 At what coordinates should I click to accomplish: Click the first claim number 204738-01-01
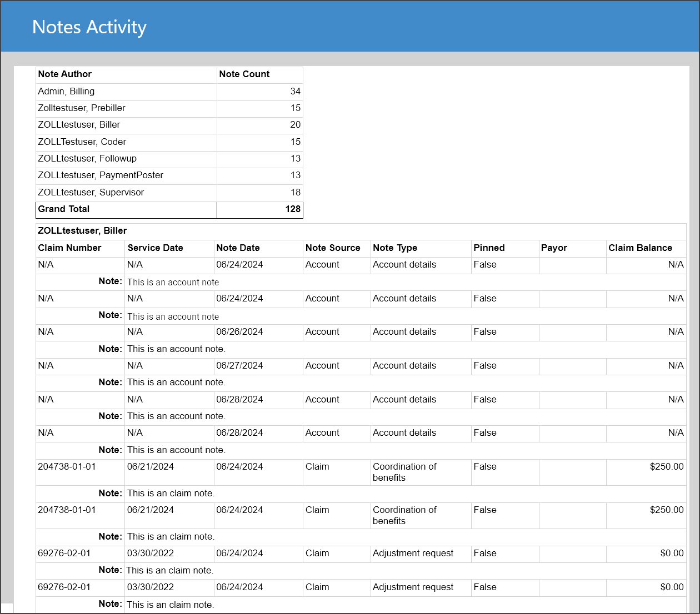coord(67,467)
